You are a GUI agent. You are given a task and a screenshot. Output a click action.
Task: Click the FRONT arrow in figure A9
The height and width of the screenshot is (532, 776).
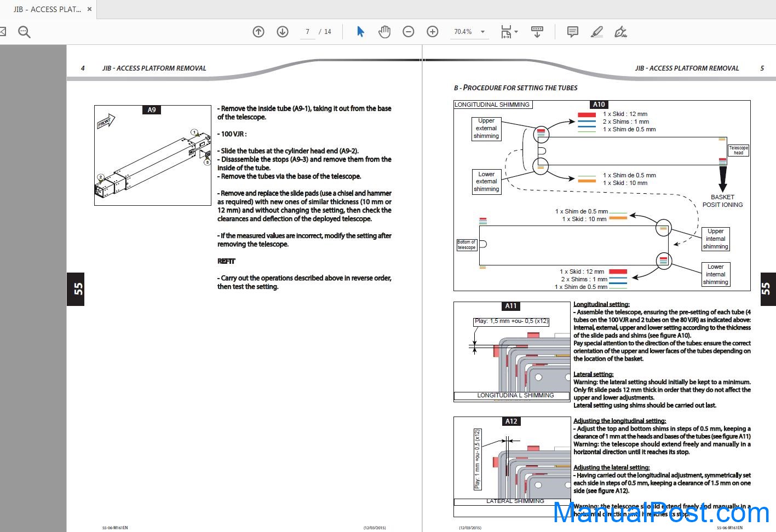pos(106,122)
